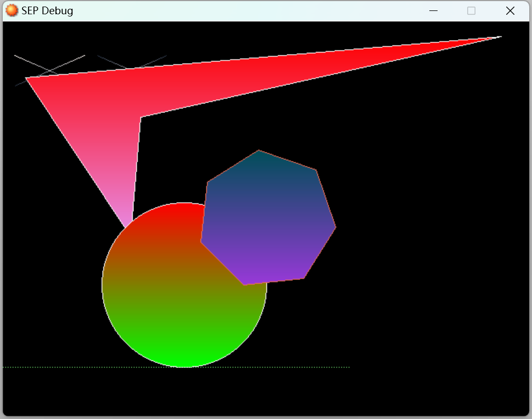The image size is (532, 419).
Task: Click the orange SEP Debug app icon
Action: [12, 10]
